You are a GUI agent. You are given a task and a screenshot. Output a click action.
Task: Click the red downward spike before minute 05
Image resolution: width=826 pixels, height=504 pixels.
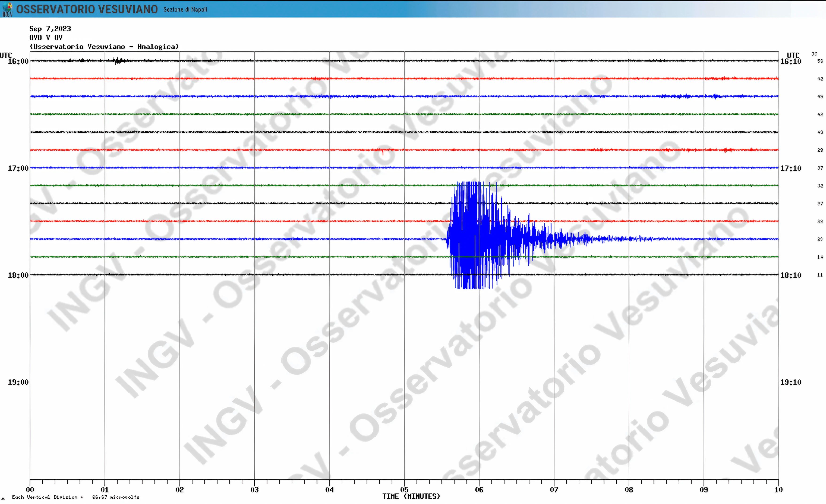383,152
